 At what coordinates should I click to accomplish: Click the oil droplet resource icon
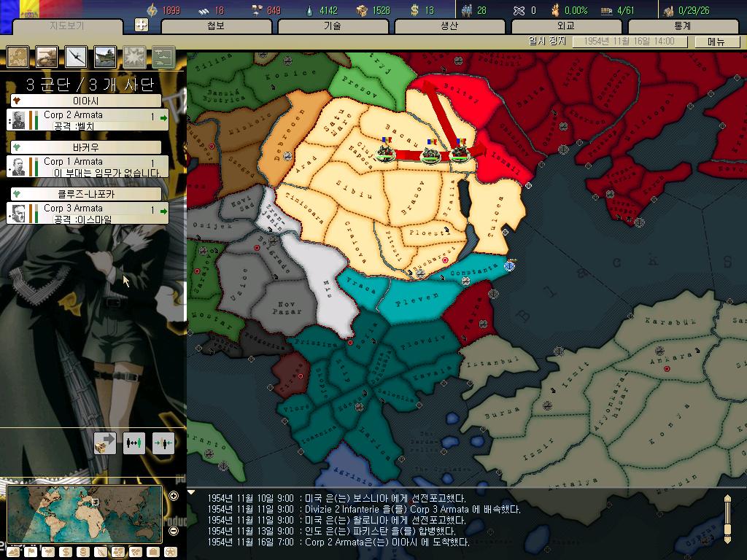pos(309,10)
